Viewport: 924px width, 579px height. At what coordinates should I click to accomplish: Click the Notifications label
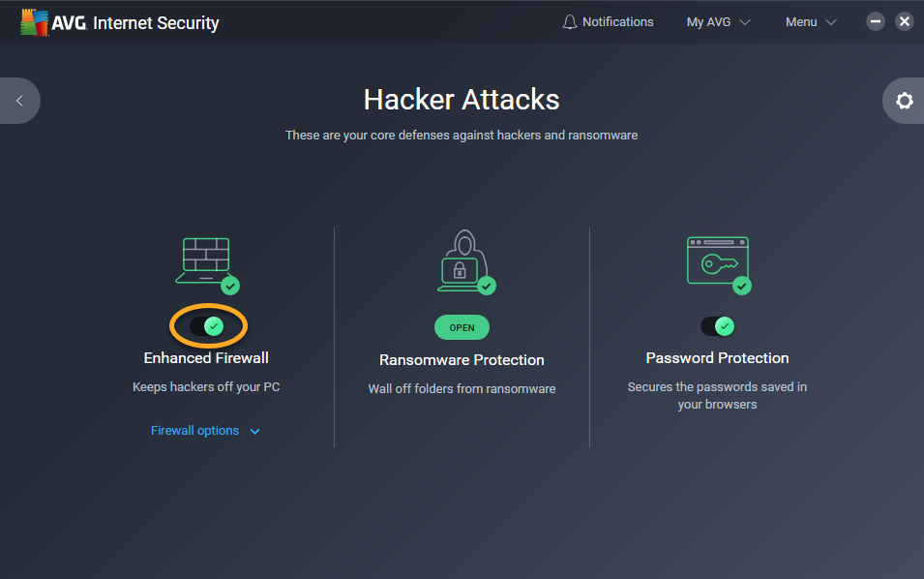(x=617, y=22)
